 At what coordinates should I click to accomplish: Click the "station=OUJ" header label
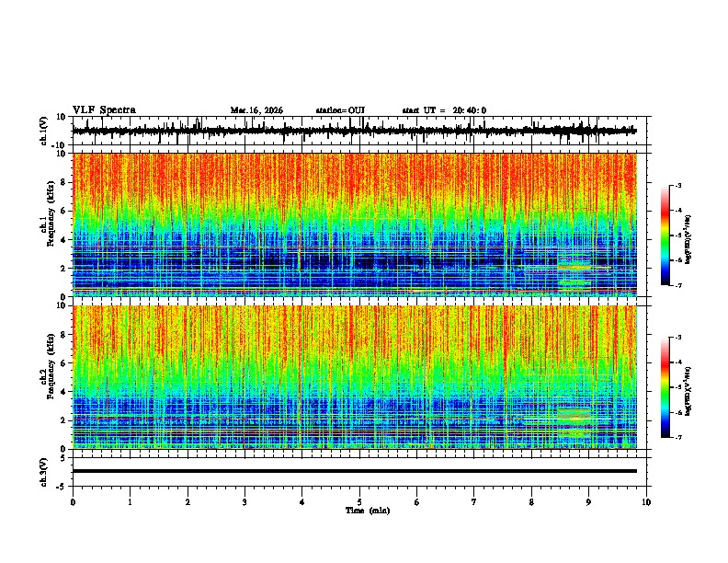coord(340,110)
